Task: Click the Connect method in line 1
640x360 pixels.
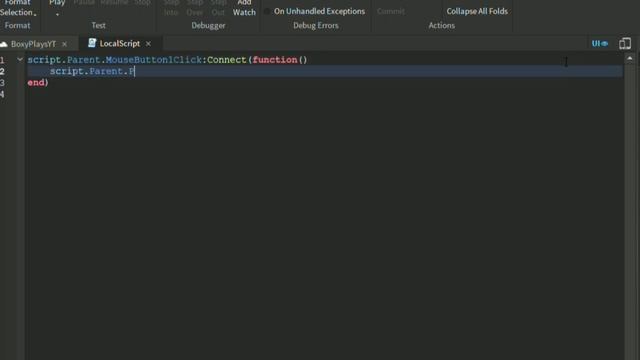Action: pyautogui.click(x=227, y=60)
